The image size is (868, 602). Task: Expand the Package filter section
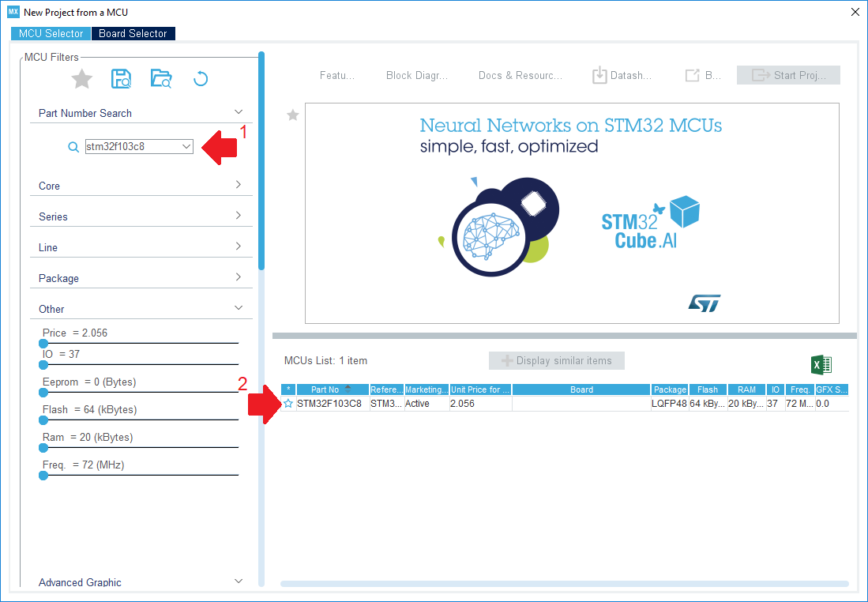141,278
